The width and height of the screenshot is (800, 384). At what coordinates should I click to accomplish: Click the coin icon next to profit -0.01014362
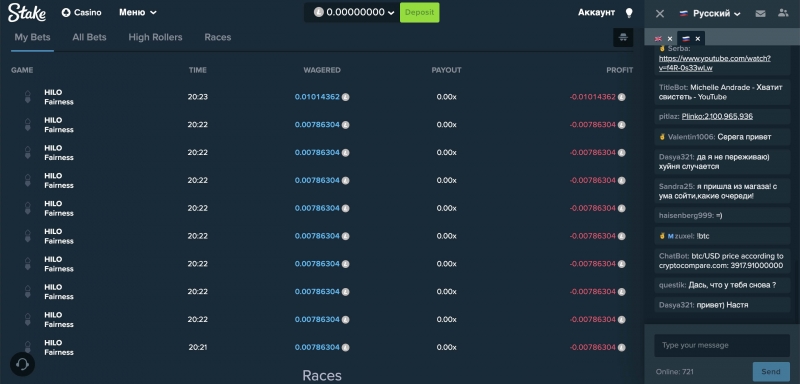click(x=621, y=97)
